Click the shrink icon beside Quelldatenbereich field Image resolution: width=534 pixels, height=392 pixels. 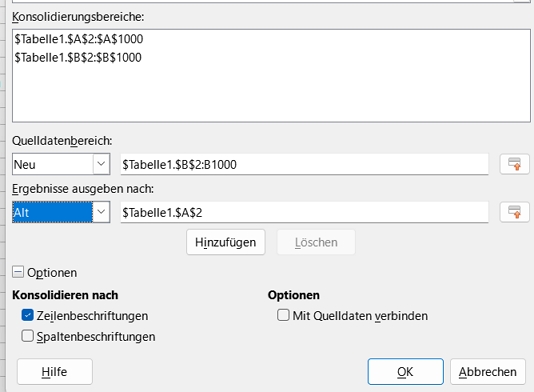(514, 164)
